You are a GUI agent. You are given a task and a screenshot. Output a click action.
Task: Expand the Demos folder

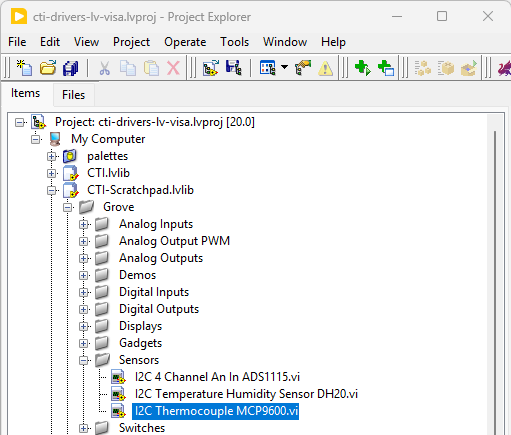click(84, 275)
